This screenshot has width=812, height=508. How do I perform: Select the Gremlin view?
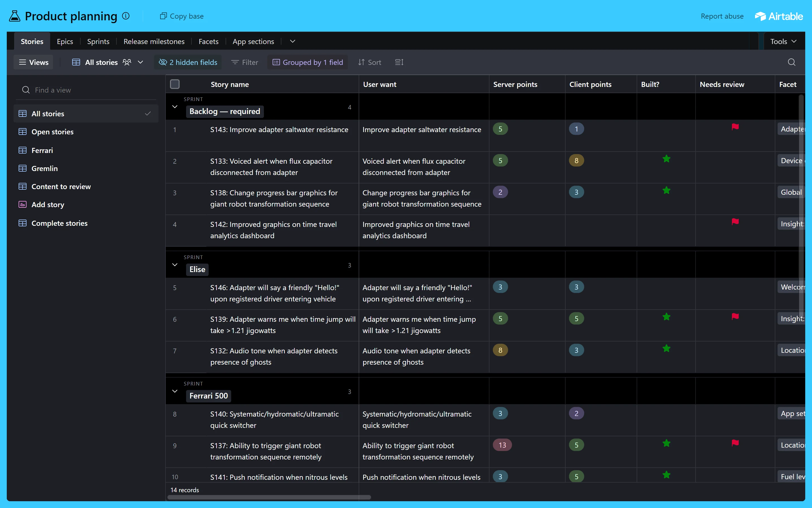tap(86, 168)
